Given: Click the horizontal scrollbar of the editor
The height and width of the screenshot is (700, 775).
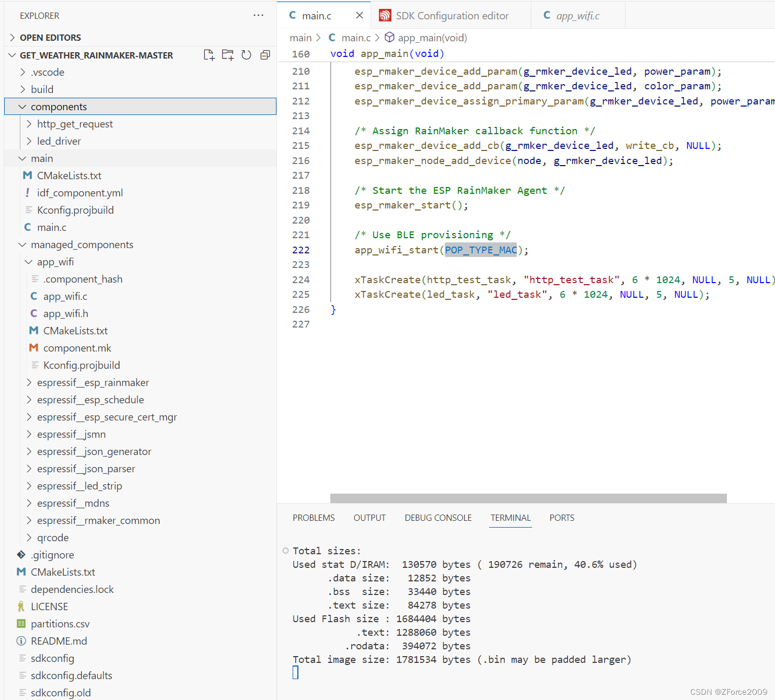Looking at the screenshot, I should pyautogui.click(x=528, y=498).
